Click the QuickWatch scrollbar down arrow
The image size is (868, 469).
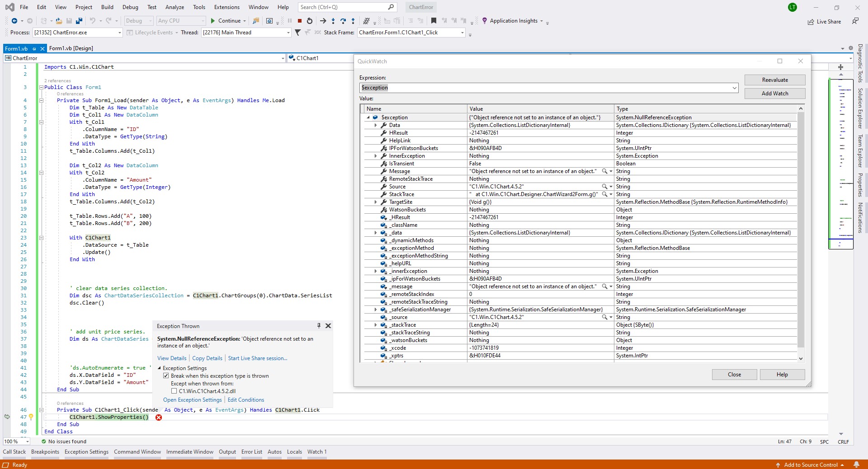click(x=801, y=358)
